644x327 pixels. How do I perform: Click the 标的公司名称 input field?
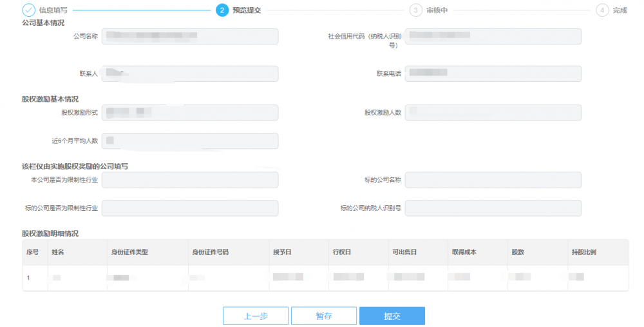coord(493,180)
